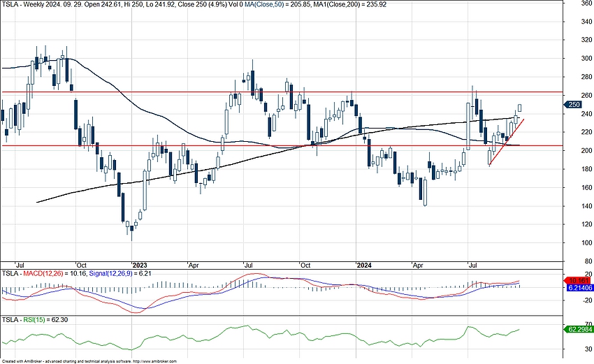Click the red 10.161 MACD value tag

coord(577,281)
